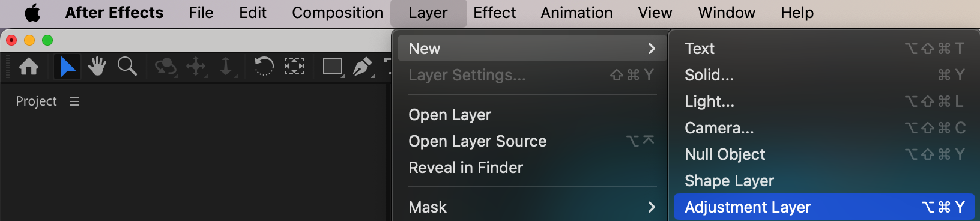Expand the New submenu item
980x221 pixels.
pyautogui.click(x=531, y=49)
